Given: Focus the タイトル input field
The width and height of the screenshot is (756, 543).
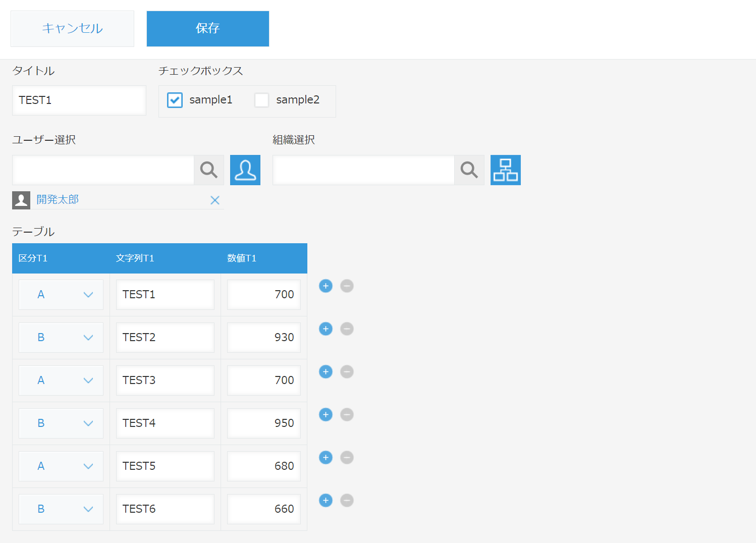Looking at the screenshot, I should point(79,100).
